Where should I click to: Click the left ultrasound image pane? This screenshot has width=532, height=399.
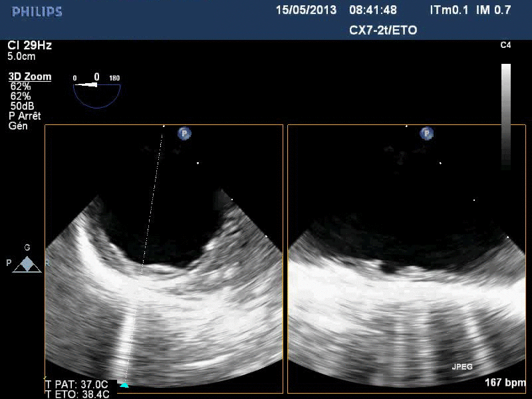pos(164,259)
